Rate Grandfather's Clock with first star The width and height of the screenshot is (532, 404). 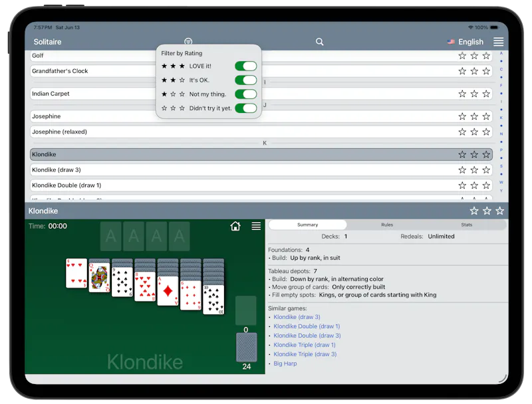462,71
